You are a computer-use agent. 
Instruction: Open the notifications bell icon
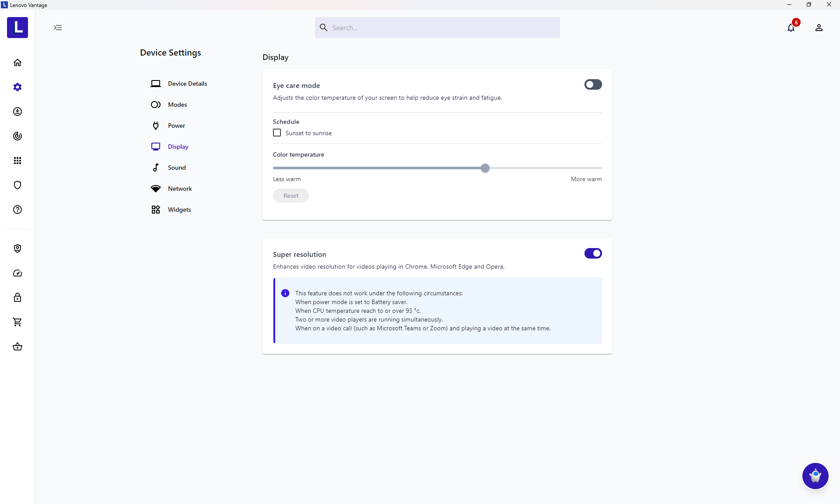(791, 28)
